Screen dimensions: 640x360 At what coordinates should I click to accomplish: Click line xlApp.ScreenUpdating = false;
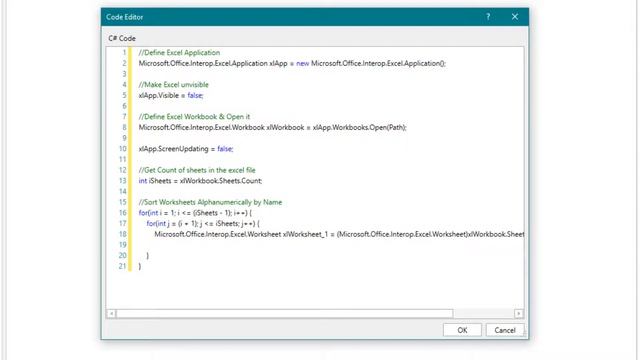click(186, 149)
